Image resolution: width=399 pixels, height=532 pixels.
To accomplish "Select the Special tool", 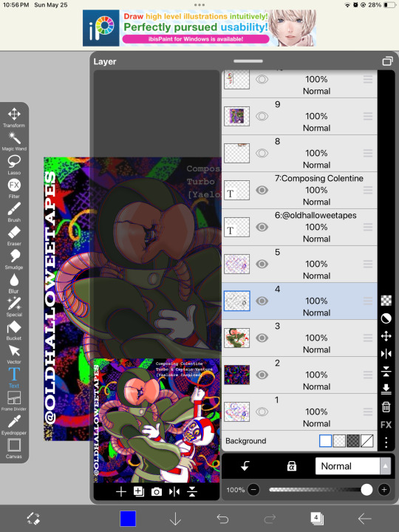I will (x=14, y=307).
